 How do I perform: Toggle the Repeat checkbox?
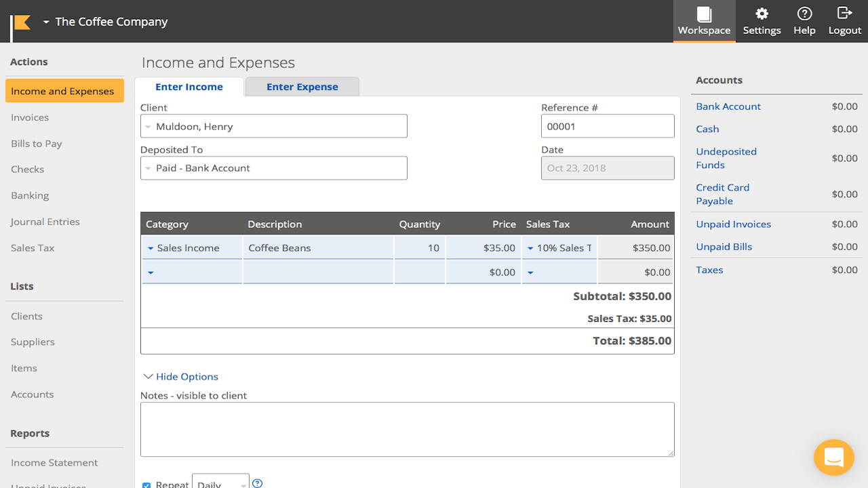pyautogui.click(x=146, y=485)
